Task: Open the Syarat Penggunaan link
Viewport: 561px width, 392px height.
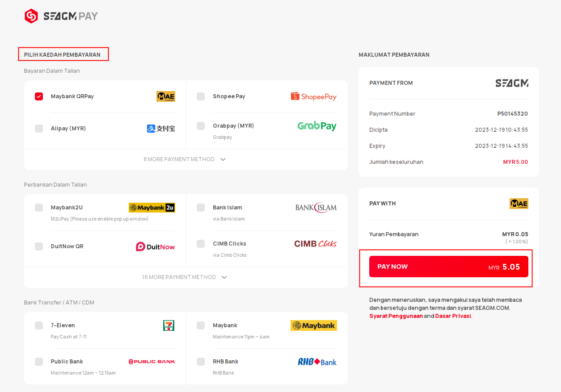Action: (x=396, y=316)
